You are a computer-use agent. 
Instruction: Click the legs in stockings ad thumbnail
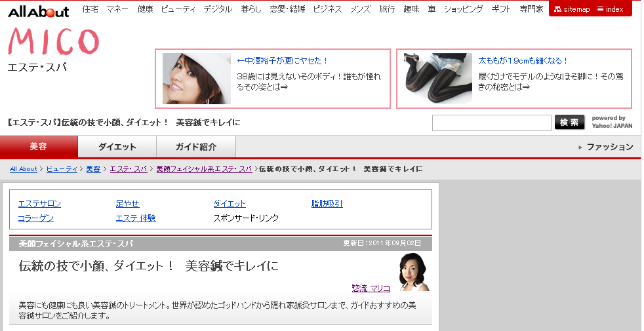coord(438,79)
